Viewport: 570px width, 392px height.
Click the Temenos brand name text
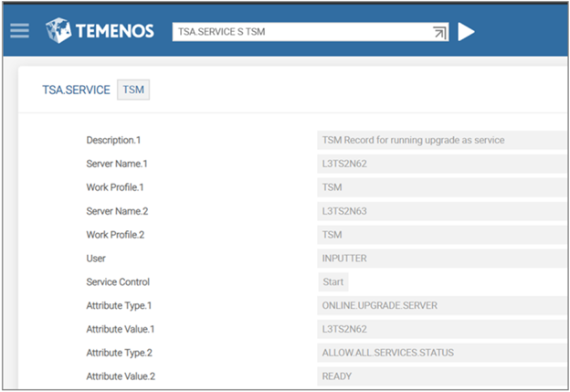coord(114,32)
